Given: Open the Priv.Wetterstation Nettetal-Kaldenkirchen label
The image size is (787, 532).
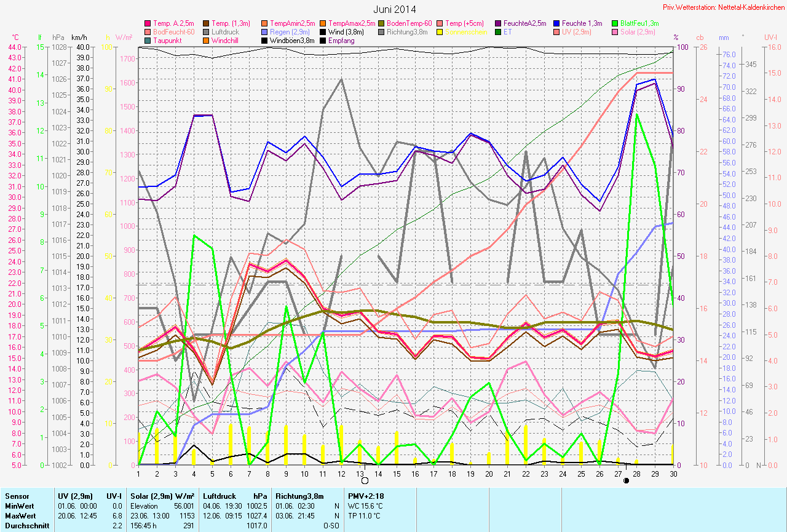Looking at the screenshot, I should 724,7.
